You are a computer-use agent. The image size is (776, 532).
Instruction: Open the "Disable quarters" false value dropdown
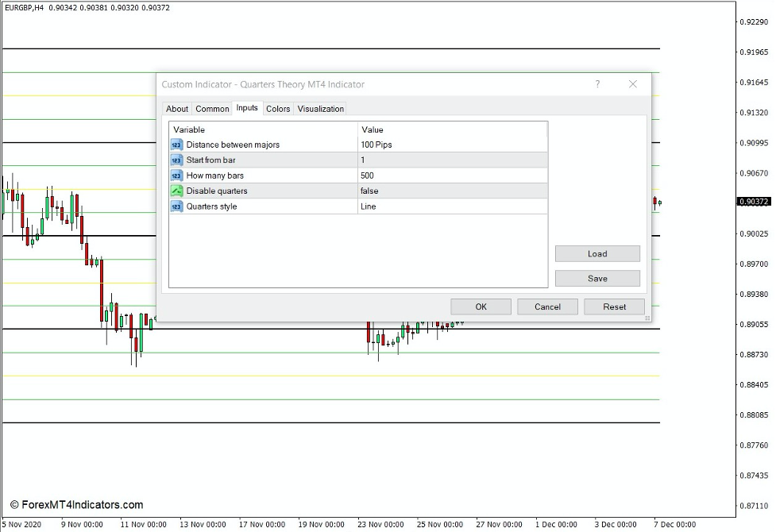click(453, 191)
